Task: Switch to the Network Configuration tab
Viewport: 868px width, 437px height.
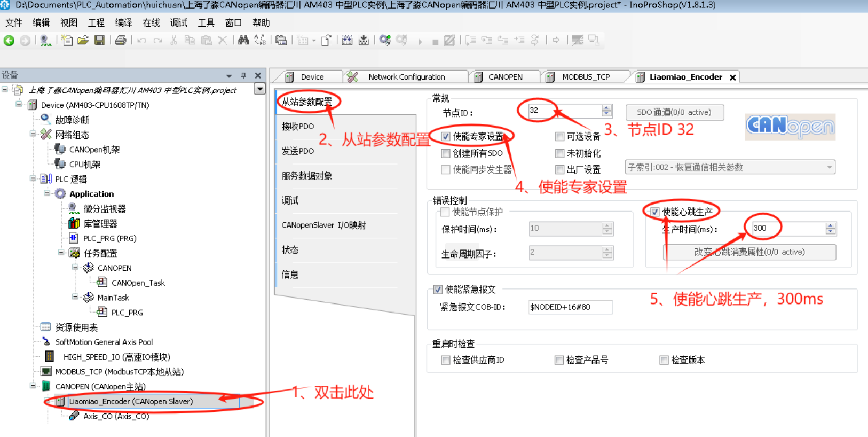Action: (406, 77)
